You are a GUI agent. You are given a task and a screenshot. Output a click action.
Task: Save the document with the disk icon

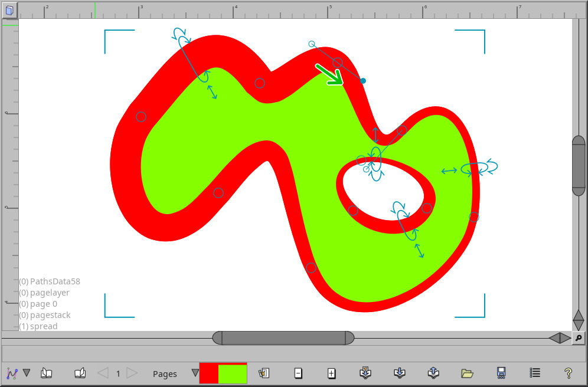point(501,373)
